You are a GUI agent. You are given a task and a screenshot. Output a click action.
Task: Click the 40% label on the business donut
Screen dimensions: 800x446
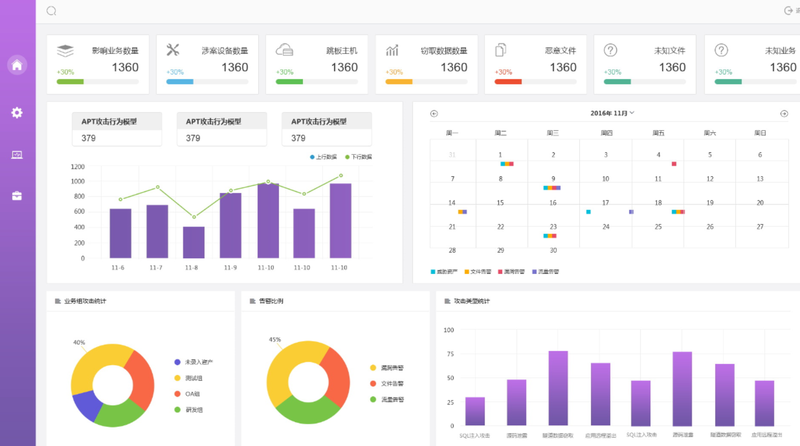coord(79,342)
